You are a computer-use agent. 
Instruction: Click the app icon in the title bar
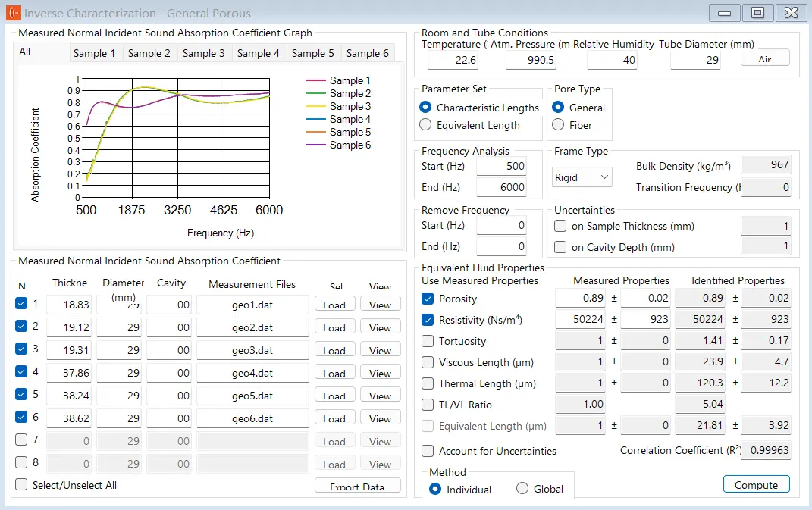pyautogui.click(x=14, y=13)
